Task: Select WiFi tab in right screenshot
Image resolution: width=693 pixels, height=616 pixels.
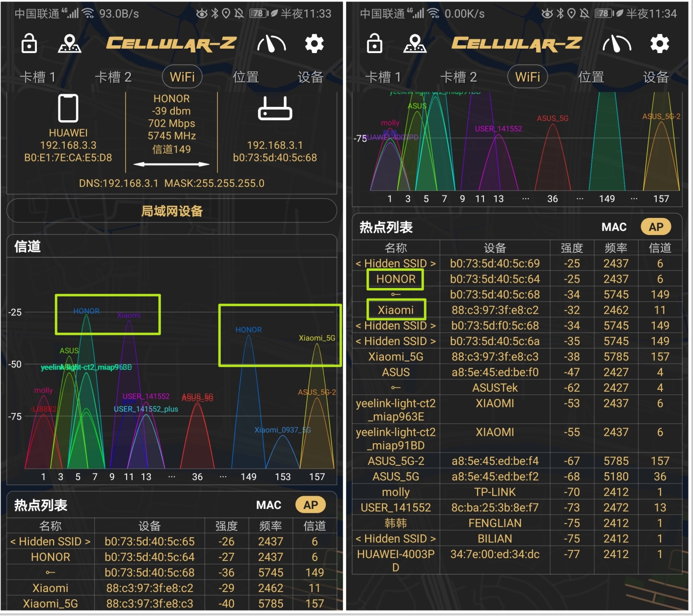Action: pos(528,77)
